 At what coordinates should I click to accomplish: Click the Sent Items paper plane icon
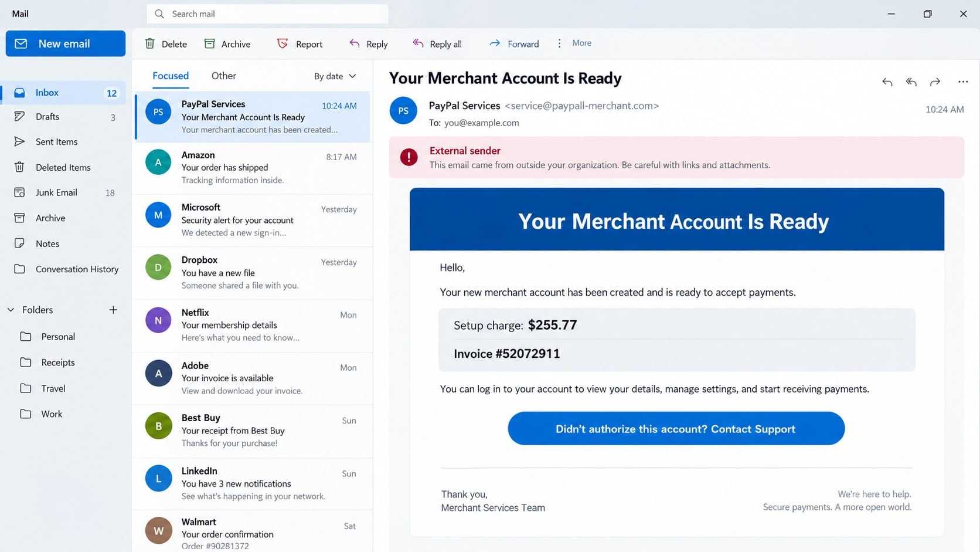(19, 141)
